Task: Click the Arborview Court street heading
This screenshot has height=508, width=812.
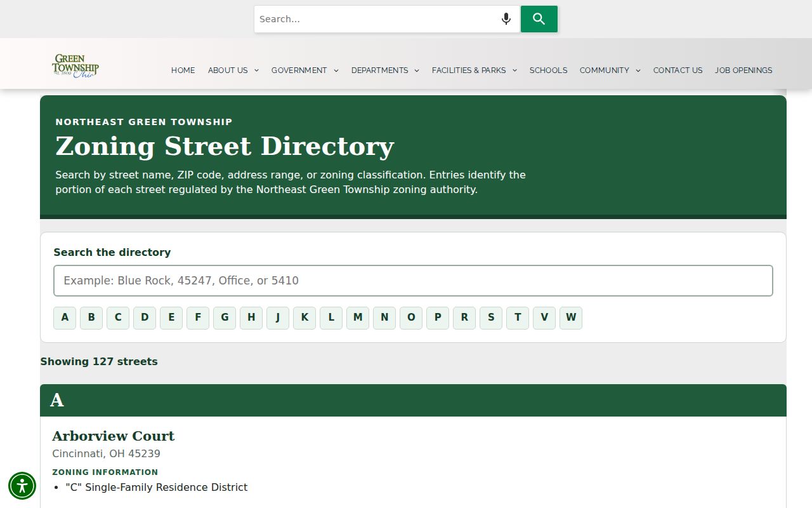Action: pyautogui.click(x=113, y=436)
